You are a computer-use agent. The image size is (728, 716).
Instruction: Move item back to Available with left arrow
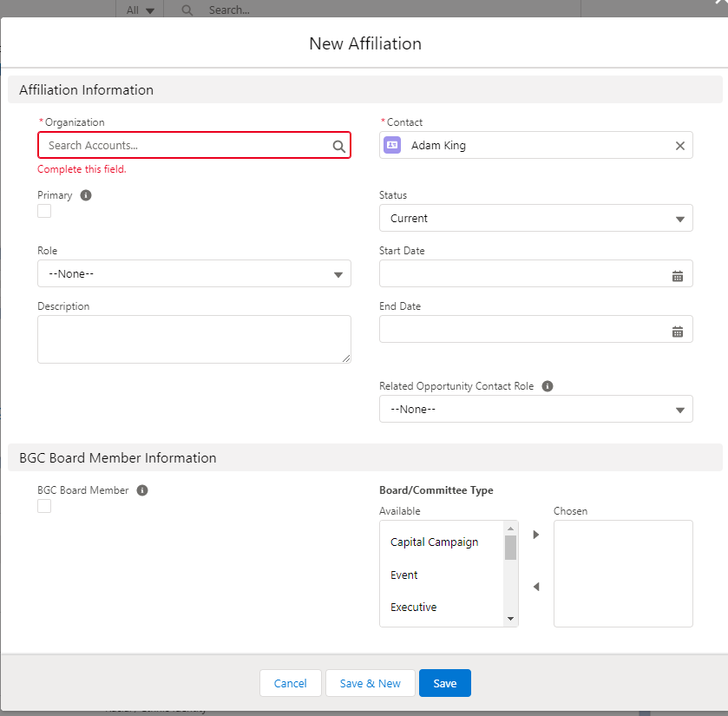pos(535,587)
